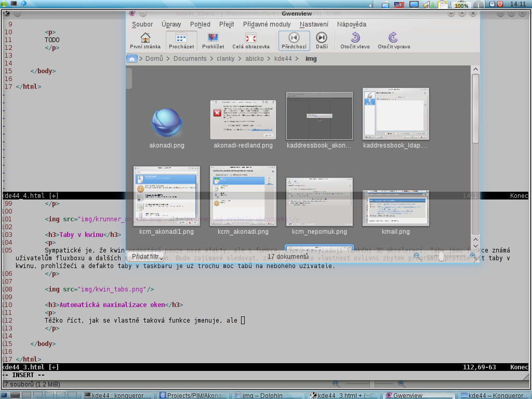Image resolution: width=532 pixels, height=399 pixels.
Task: Click Gwenview scrollbar down arrow
Action: tap(475, 246)
